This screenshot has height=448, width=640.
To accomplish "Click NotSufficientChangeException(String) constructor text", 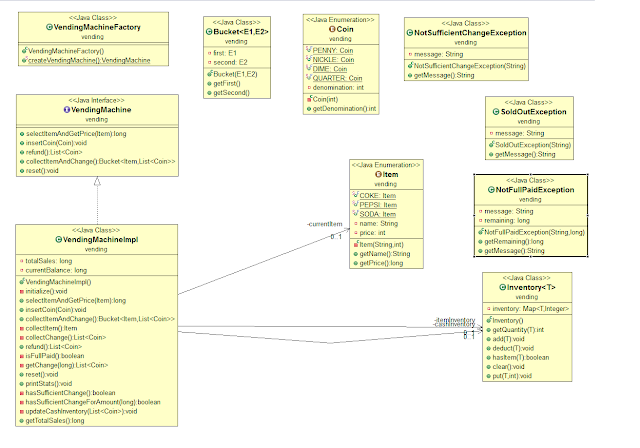I will (470, 66).
